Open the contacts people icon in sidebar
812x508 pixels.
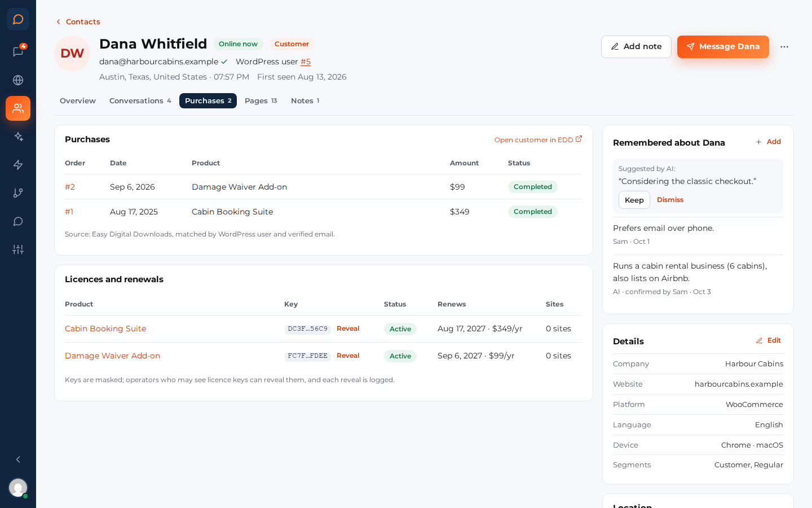click(x=18, y=108)
